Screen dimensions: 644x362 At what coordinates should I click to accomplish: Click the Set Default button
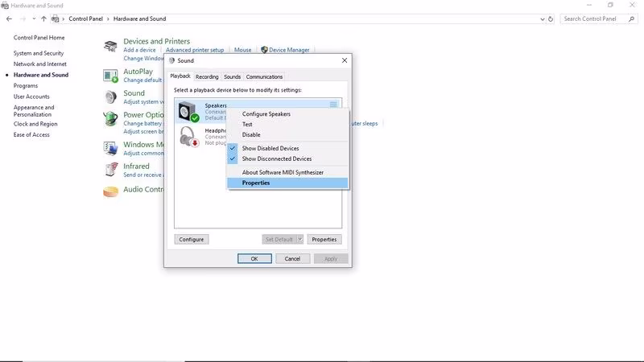click(x=279, y=239)
